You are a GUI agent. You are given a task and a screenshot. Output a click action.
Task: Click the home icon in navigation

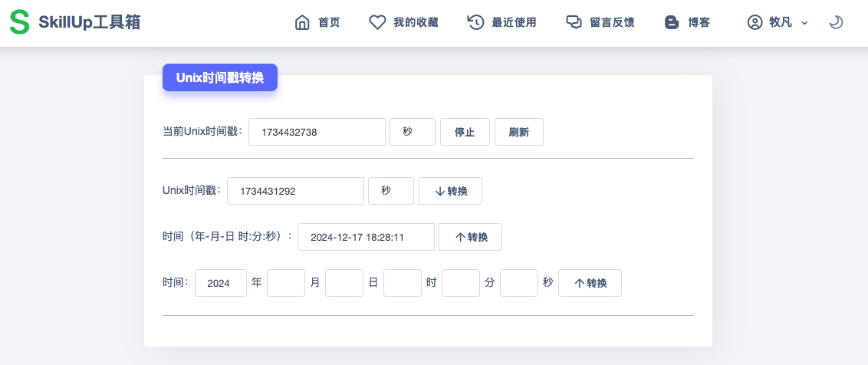302,22
